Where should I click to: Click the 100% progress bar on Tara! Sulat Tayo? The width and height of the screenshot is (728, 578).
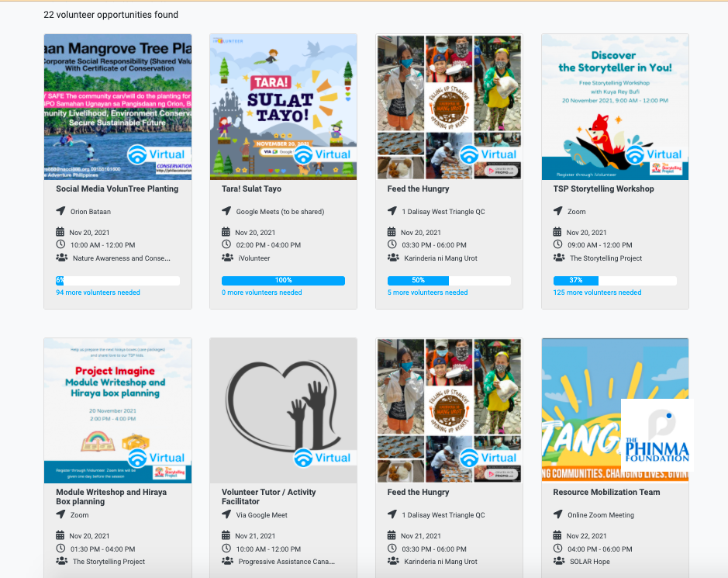pos(283,281)
